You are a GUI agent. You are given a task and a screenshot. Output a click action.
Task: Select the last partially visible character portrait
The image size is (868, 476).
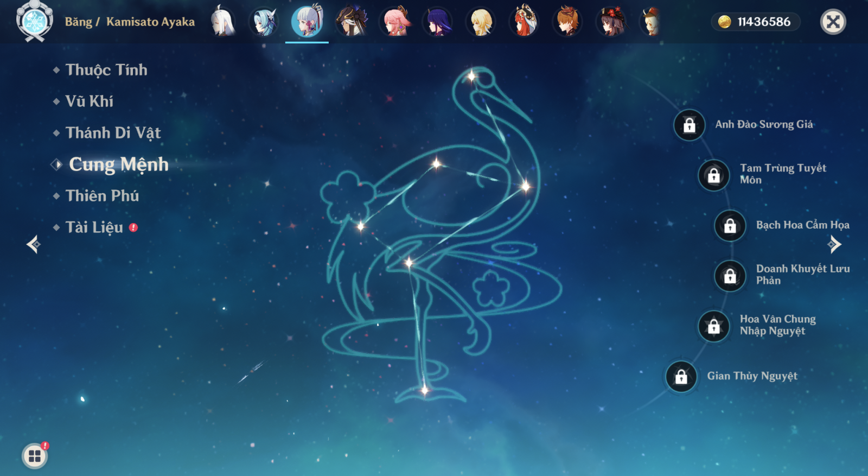[x=650, y=22]
